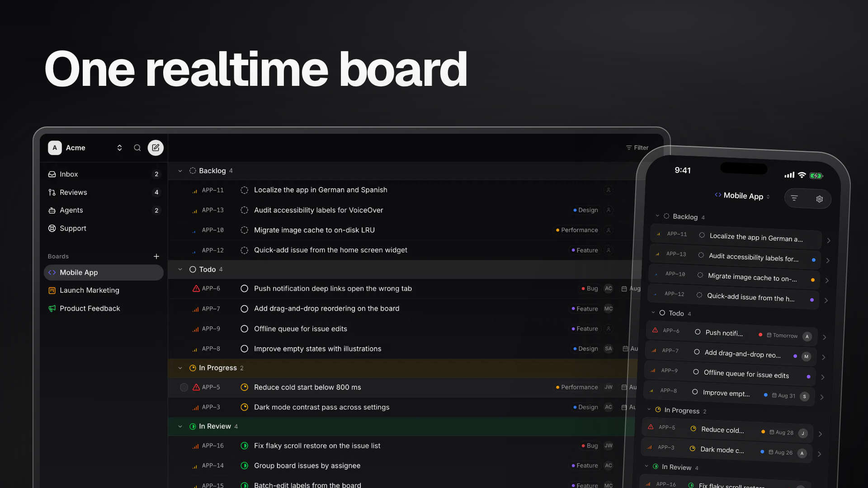The height and width of the screenshot is (488, 868).
Task: Open Agents in the sidebar
Action: (x=104, y=210)
